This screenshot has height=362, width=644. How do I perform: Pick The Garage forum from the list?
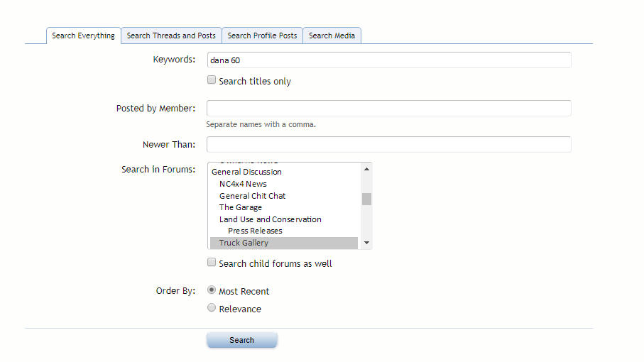click(240, 207)
